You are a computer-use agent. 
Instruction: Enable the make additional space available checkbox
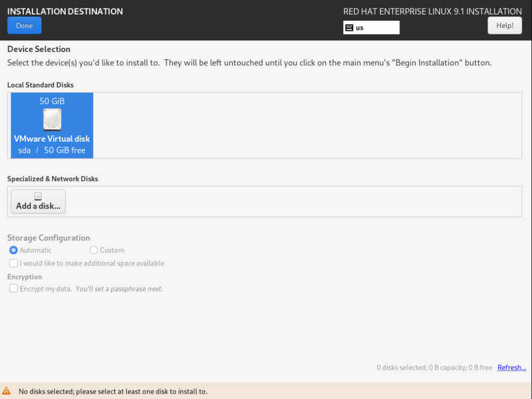pos(14,263)
